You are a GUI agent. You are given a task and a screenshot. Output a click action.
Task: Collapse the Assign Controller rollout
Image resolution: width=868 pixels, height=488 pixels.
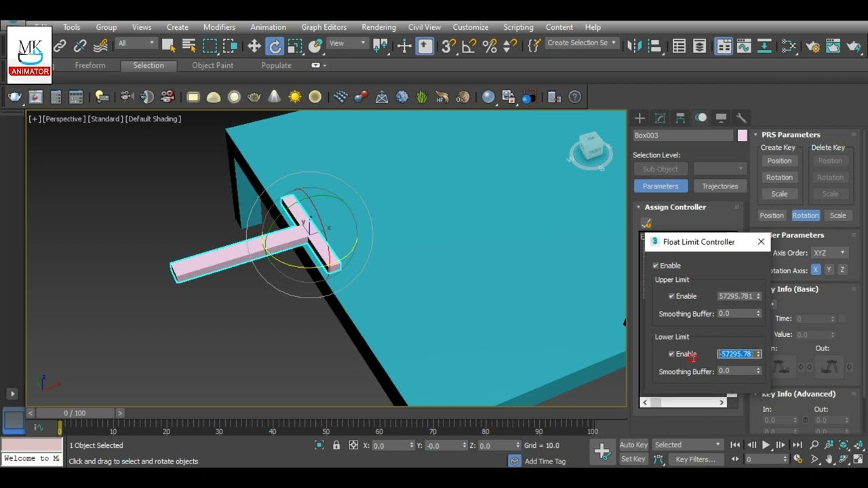click(x=639, y=207)
